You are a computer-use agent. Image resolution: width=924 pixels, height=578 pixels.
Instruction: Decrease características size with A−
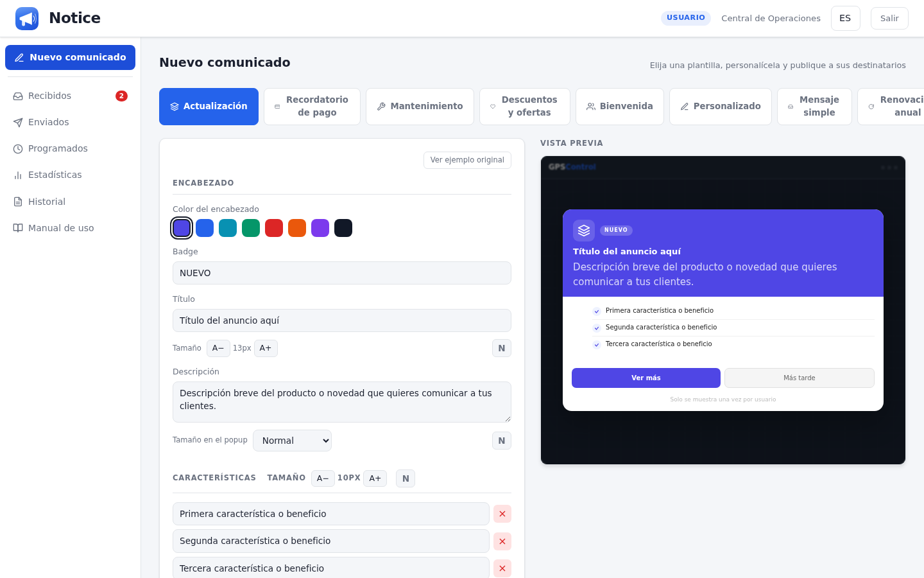click(323, 478)
